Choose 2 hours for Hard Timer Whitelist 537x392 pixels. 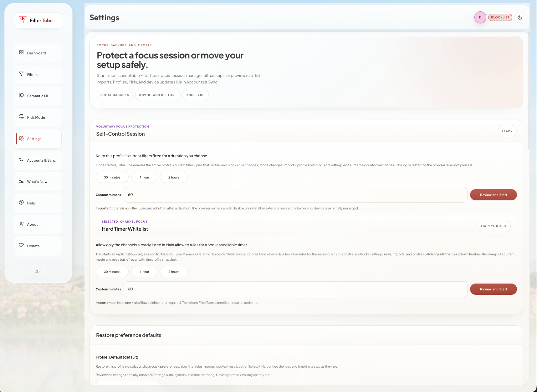tap(174, 272)
